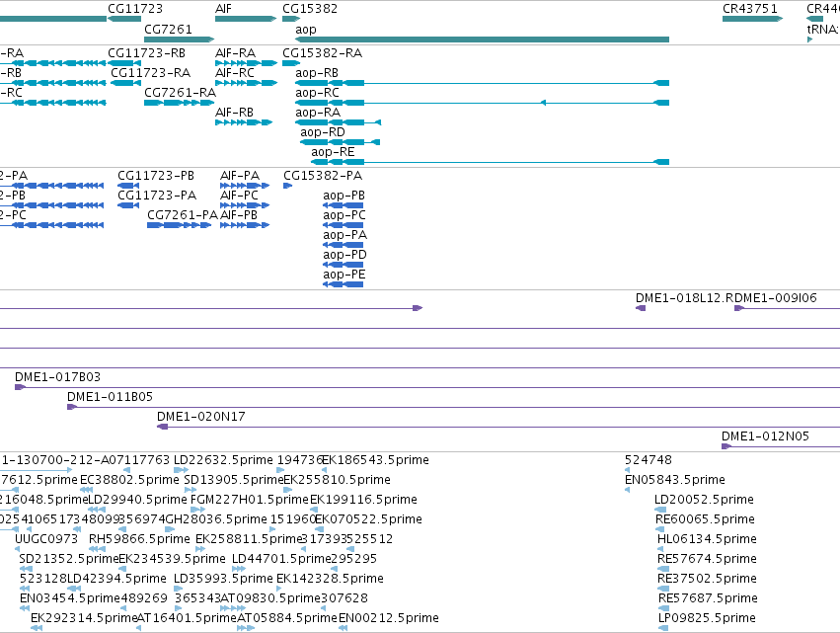Open the DME1-017B03 BAC label
The image size is (840, 633).
pos(57,377)
